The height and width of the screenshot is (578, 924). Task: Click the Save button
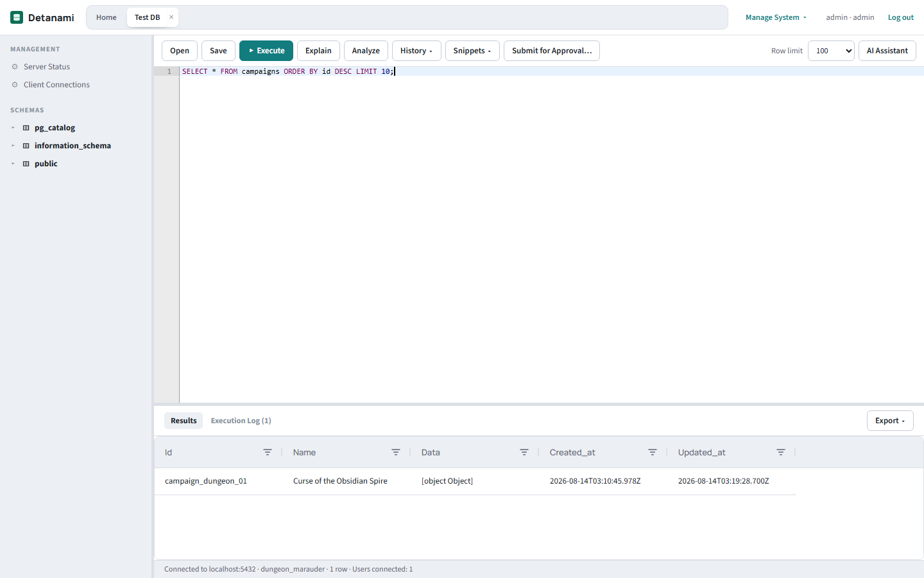point(218,51)
